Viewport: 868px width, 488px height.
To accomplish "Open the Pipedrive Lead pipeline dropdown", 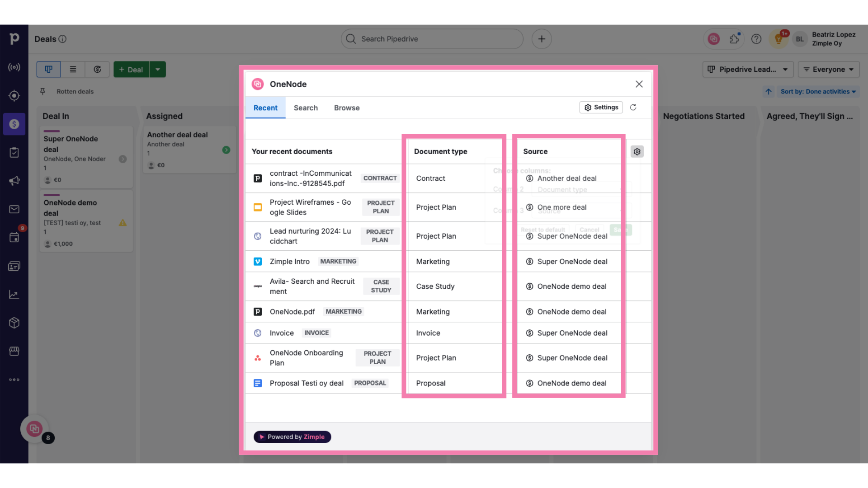I will 748,69.
